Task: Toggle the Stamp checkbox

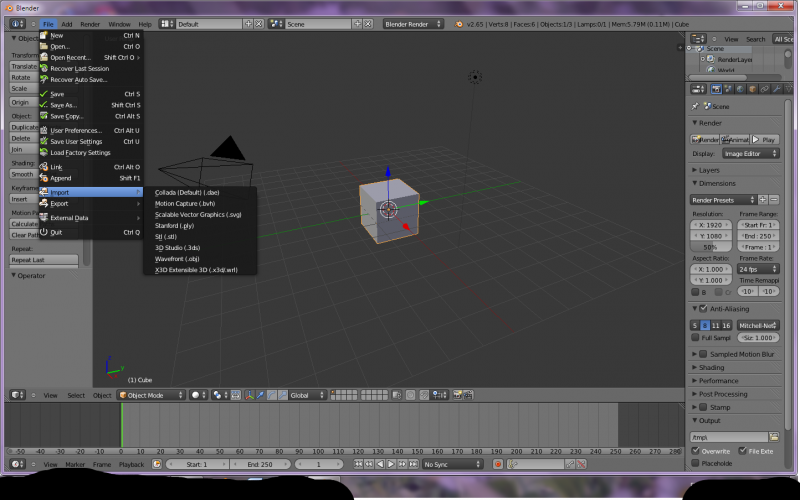Action: [x=703, y=407]
